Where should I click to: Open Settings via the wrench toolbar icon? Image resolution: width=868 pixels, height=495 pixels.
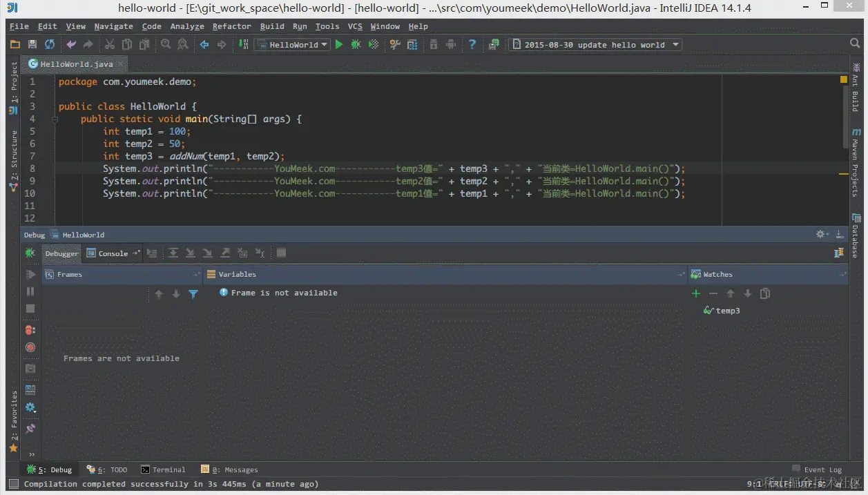(394, 44)
